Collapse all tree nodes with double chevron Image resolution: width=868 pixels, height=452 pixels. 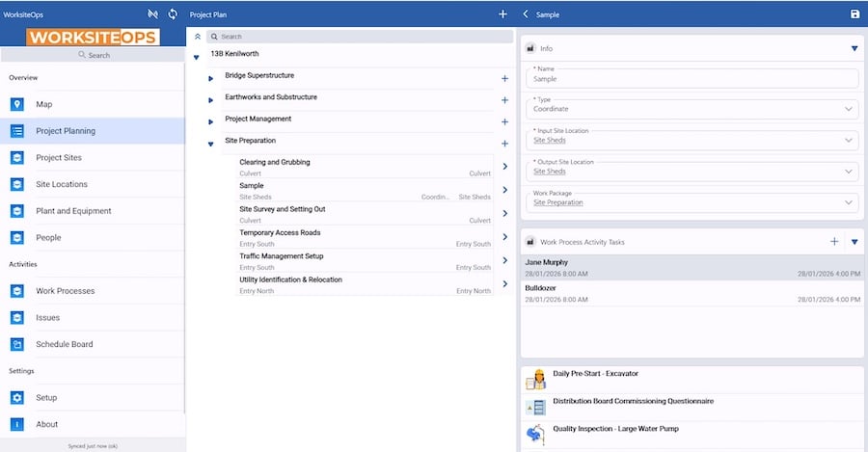click(x=198, y=37)
